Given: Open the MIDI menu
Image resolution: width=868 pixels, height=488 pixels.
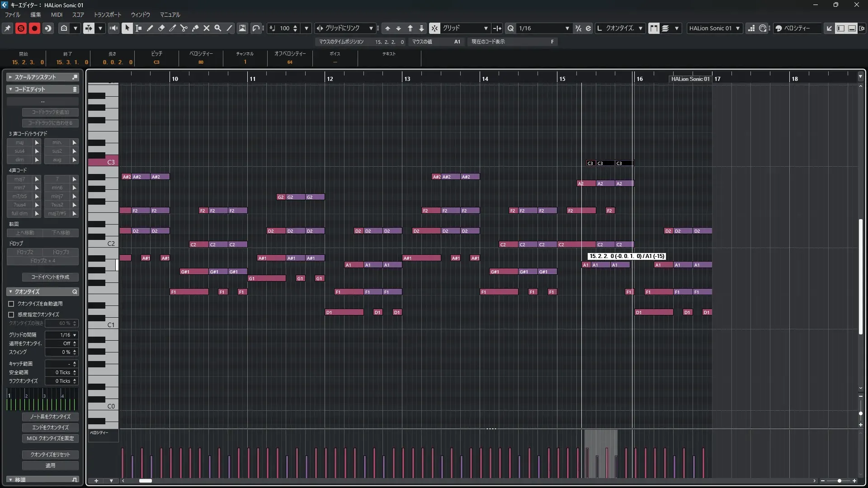Looking at the screenshot, I should [x=57, y=14].
